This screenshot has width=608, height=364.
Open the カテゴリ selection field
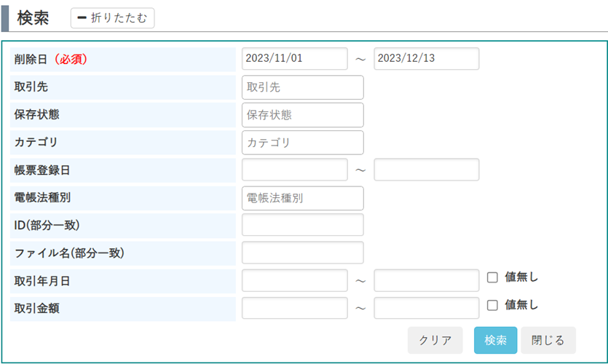[302, 143]
